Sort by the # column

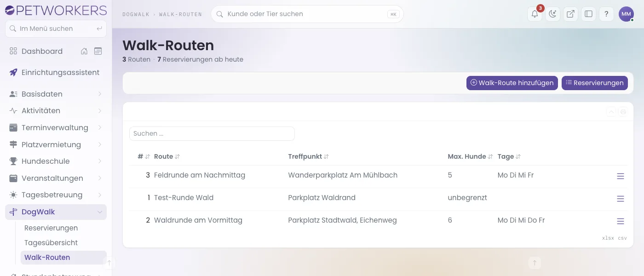point(144,156)
